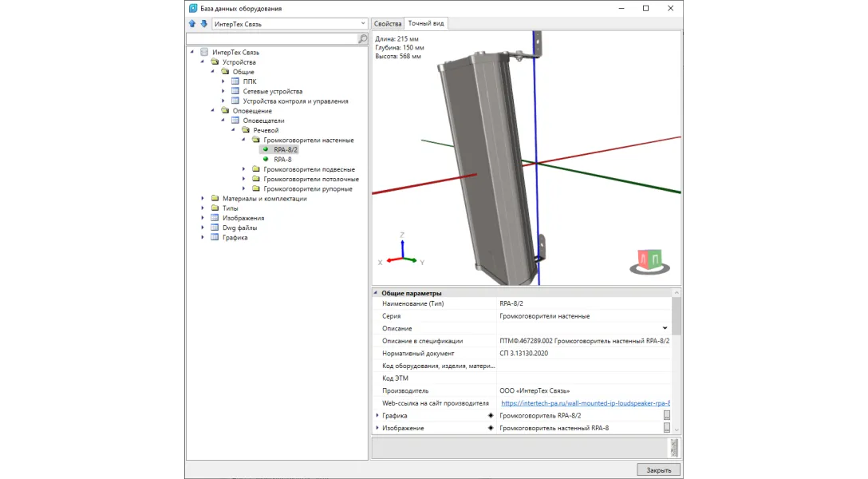The image size is (868, 479).
Task: Expand the Графика property row
Action: pos(377,416)
